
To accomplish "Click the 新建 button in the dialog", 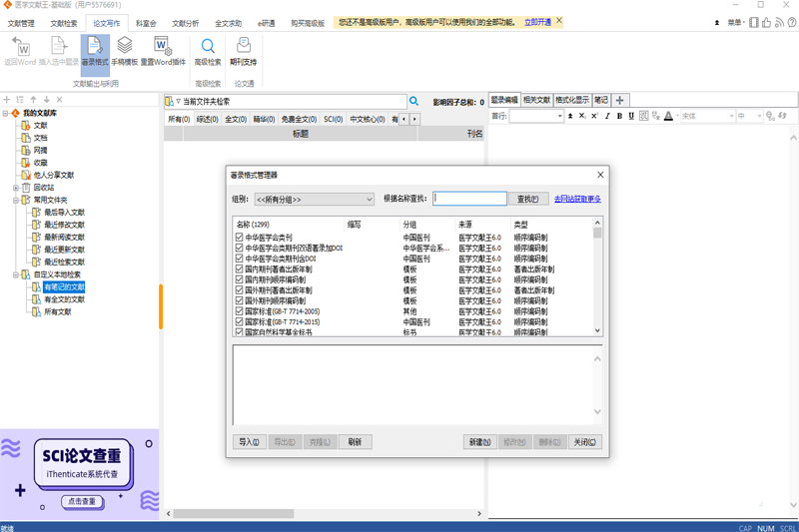I will coord(479,442).
